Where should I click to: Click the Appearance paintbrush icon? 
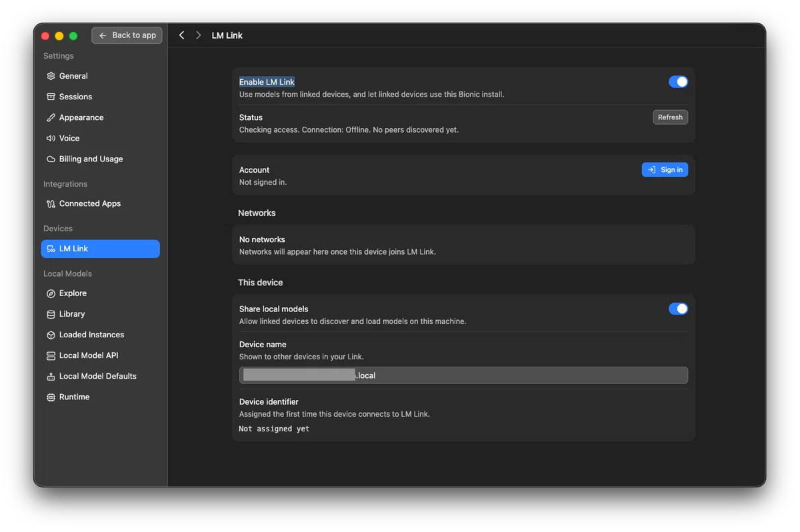[x=51, y=117]
